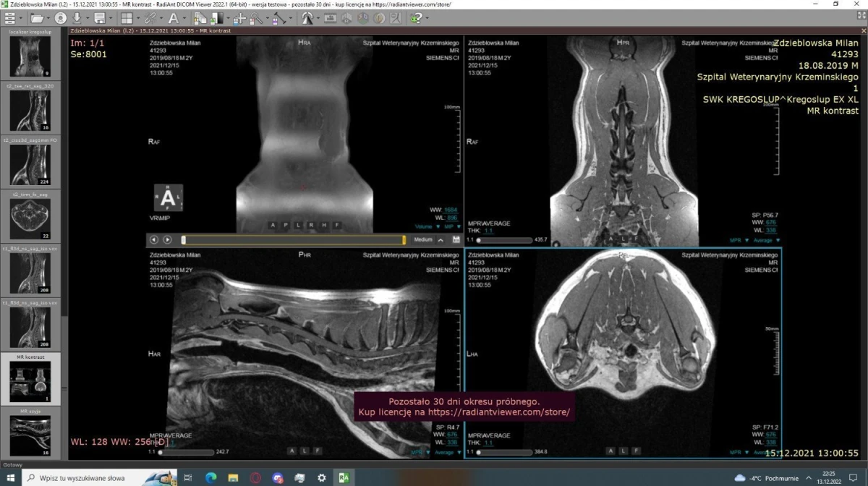Toggle the F orientation button in 3D view
This screenshot has width=868, height=486.
coord(336,225)
